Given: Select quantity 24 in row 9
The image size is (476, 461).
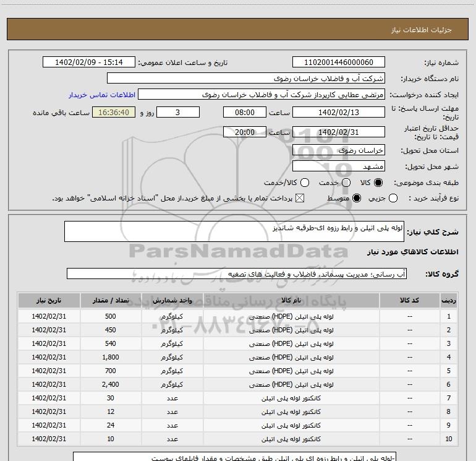Looking at the screenshot, I should pos(111,425).
